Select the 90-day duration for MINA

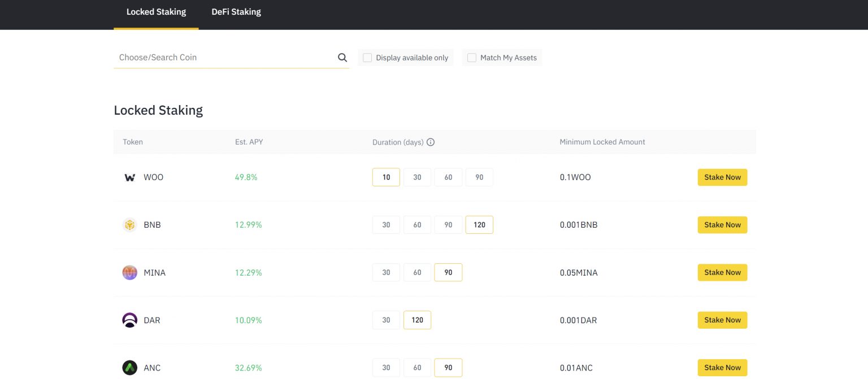tap(448, 272)
